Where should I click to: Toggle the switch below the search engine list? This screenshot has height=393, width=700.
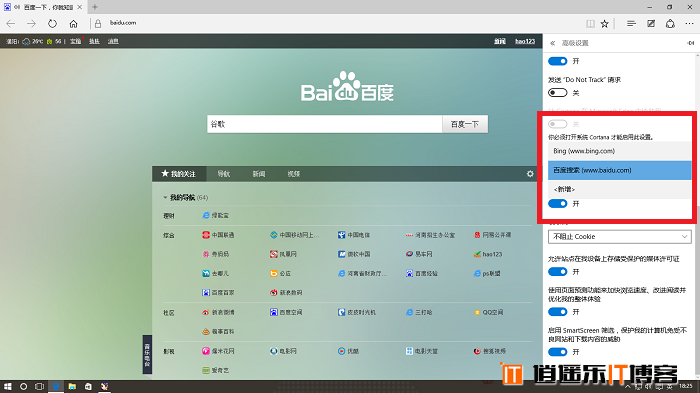557,204
